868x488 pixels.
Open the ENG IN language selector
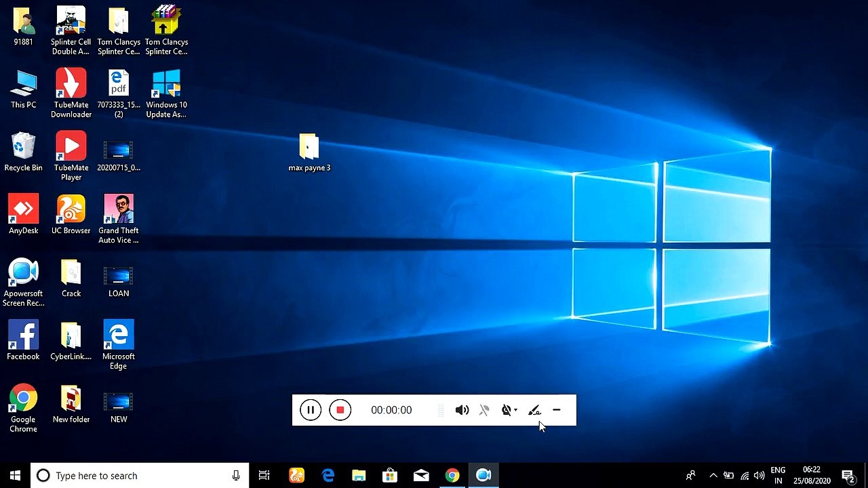click(x=778, y=476)
